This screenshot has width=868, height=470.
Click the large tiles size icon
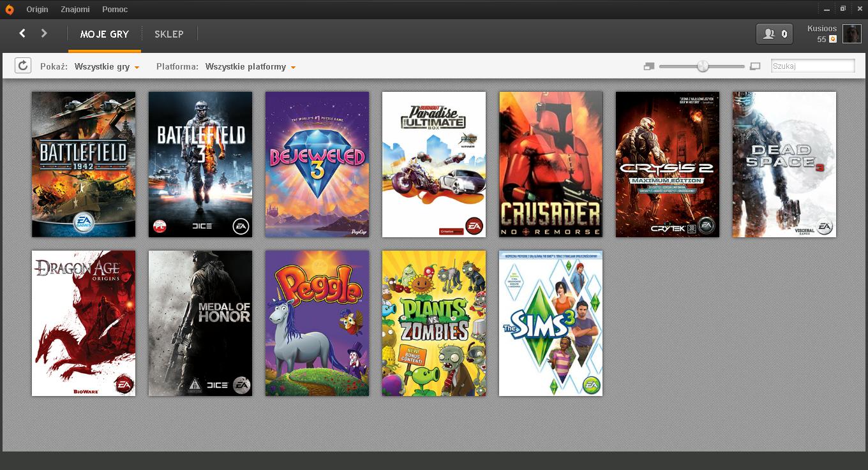(755, 66)
